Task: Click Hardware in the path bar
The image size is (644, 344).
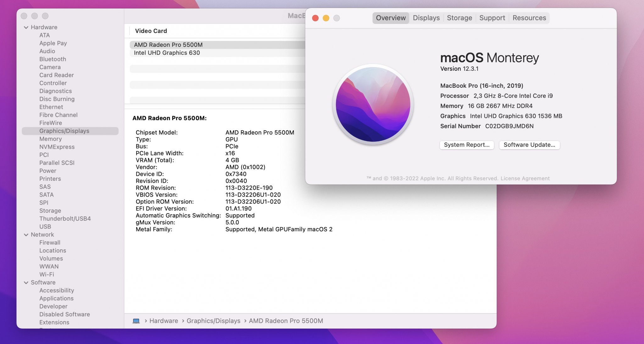Action: point(164,321)
